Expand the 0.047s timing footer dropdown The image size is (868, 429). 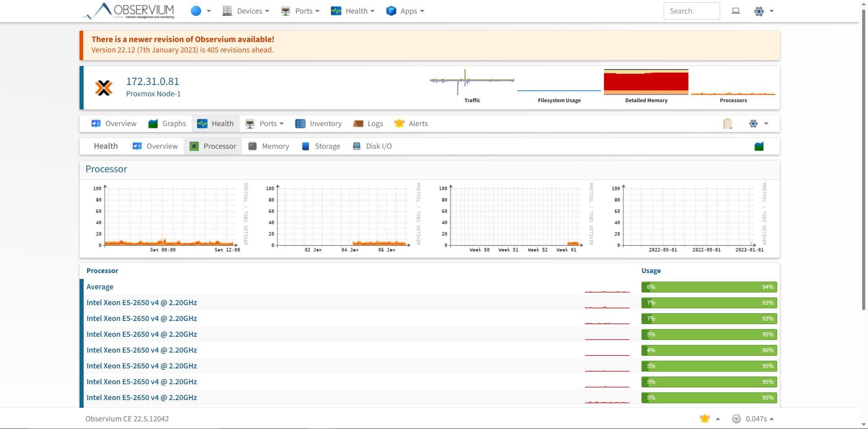pyautogui.click(x=760, y=419)
